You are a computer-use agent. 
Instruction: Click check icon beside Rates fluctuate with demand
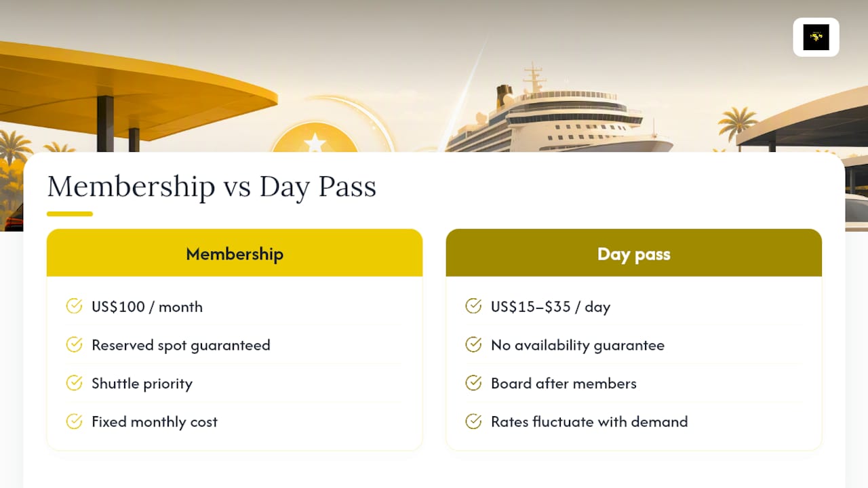(473, 422)
